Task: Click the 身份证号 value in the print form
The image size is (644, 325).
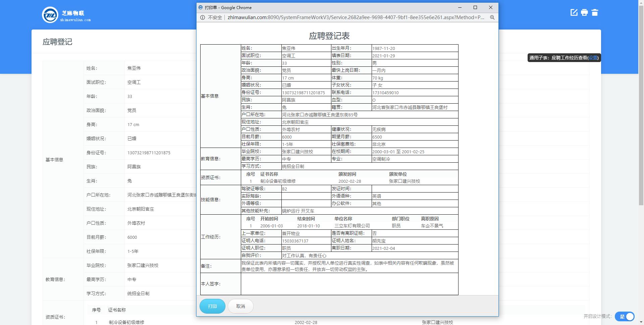Action: [303, 93]
